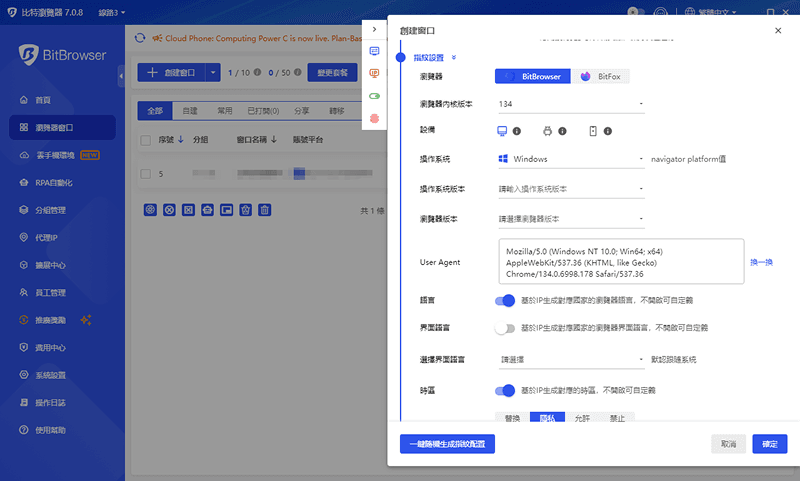Image resolution: width=800 pixels, height=481 pixels.
Task: Select the desktop computer device icon
Action: tap(502, 131)
